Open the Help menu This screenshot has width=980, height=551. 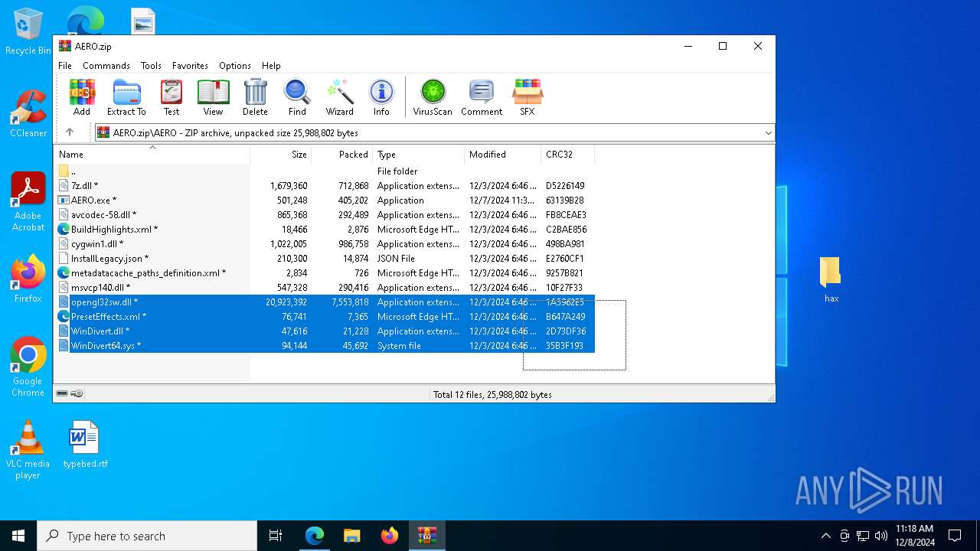tap(271, 66)
